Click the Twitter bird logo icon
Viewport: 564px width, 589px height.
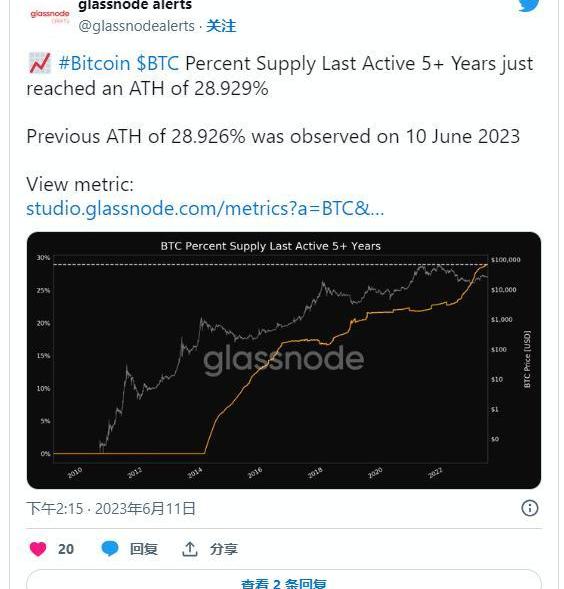pos(529,5)
